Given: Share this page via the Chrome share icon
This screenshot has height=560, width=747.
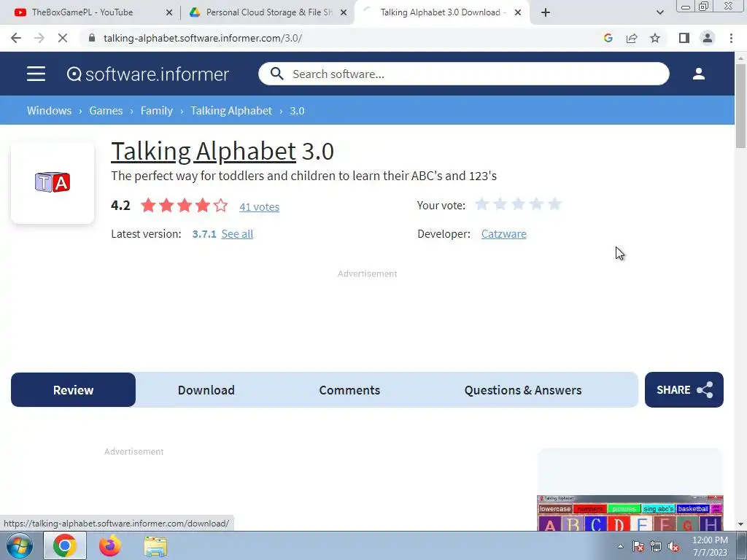Looking at the screenshot, I should (632, 38).
